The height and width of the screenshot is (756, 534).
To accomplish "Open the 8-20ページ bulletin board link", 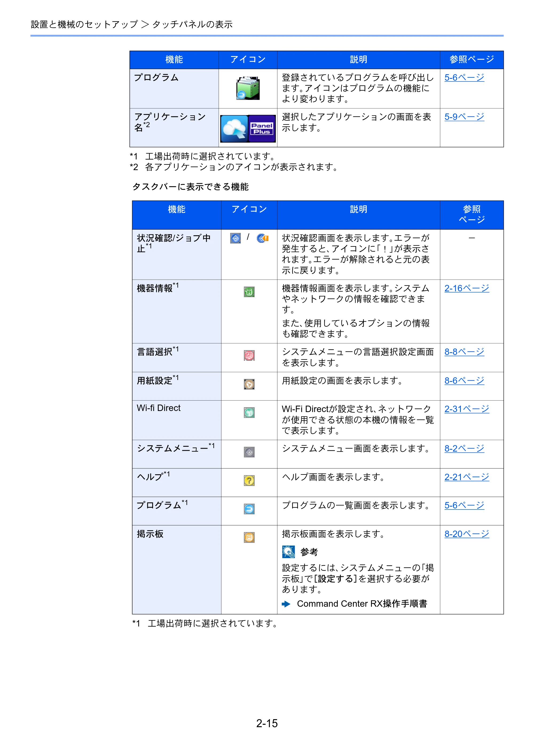I will coord(467,534).
